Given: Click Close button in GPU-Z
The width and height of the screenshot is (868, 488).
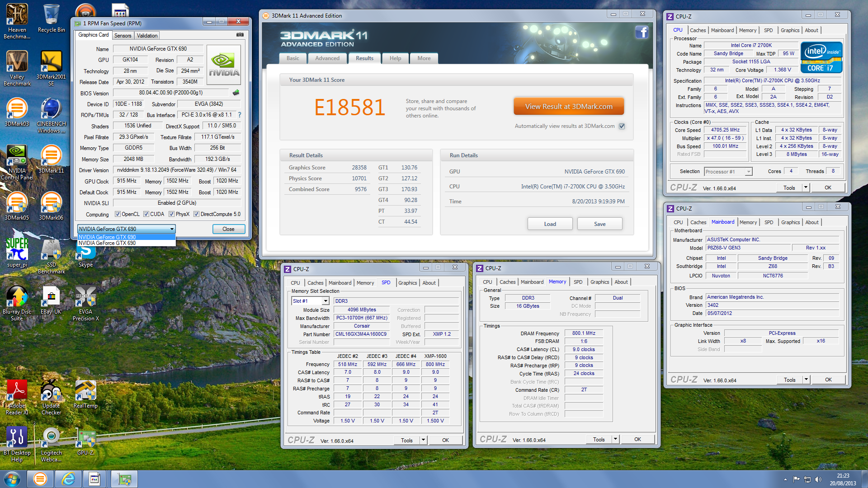Looking at the screenshot, I should click(228, 229).
